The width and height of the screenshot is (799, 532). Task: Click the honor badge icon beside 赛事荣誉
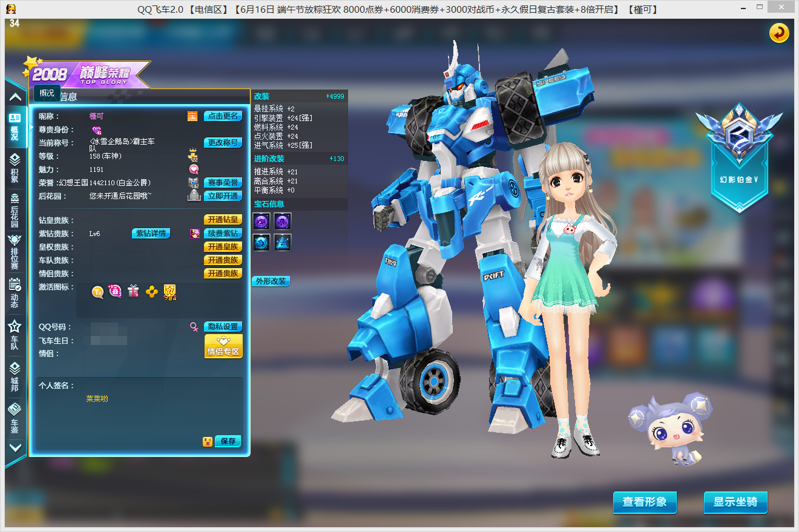pos(193,183)
